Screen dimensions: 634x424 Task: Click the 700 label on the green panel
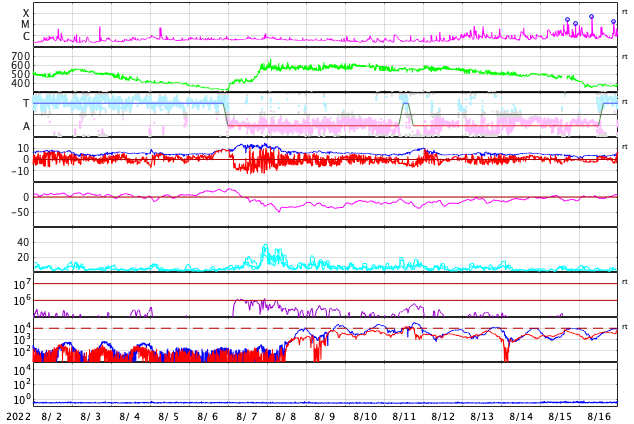21,56
